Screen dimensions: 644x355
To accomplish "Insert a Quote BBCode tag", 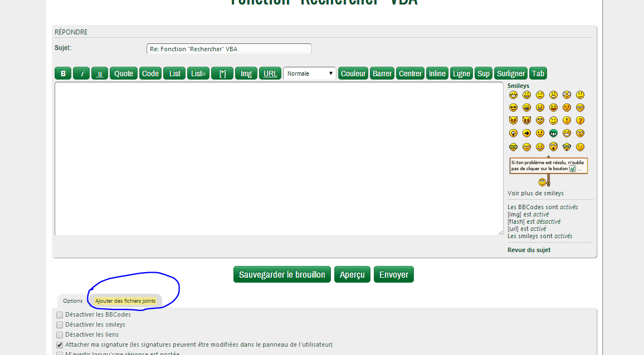I will pos(124,73).
